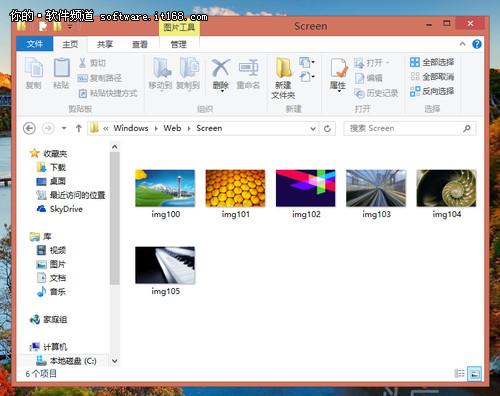
Task: Select Computer (计算机) in navigation pane
Action: (x=48, y=347)
